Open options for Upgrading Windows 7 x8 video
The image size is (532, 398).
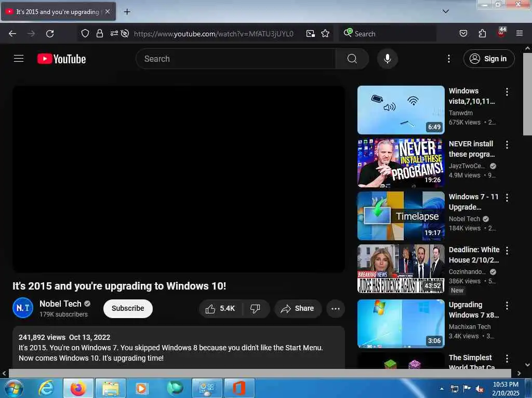[x=507, y=306]
